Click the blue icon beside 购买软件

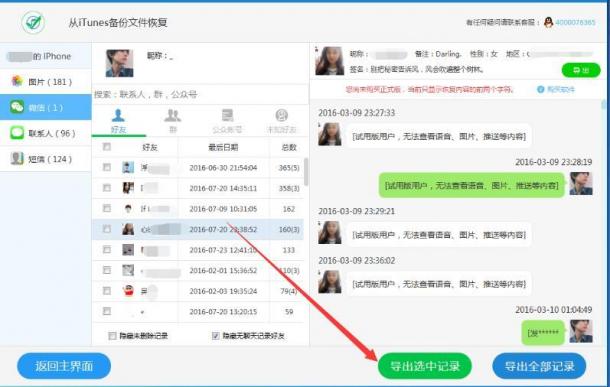[541, 89]
